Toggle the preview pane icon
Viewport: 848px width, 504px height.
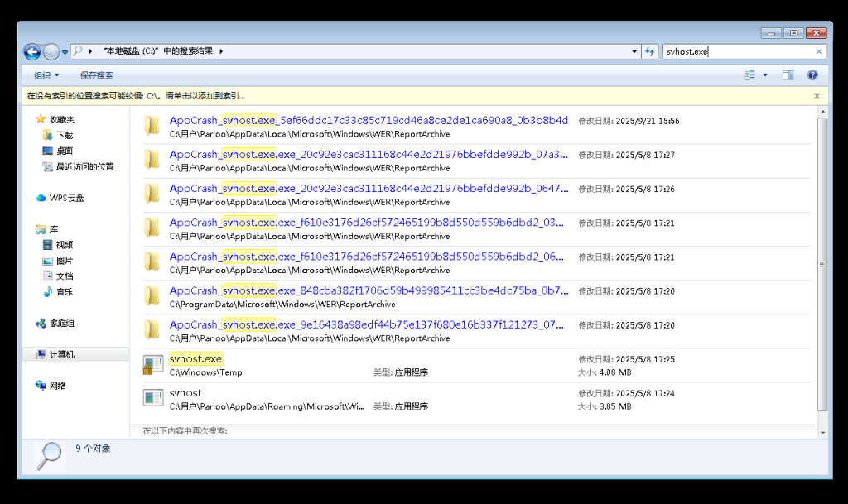[x=788, y=74]
